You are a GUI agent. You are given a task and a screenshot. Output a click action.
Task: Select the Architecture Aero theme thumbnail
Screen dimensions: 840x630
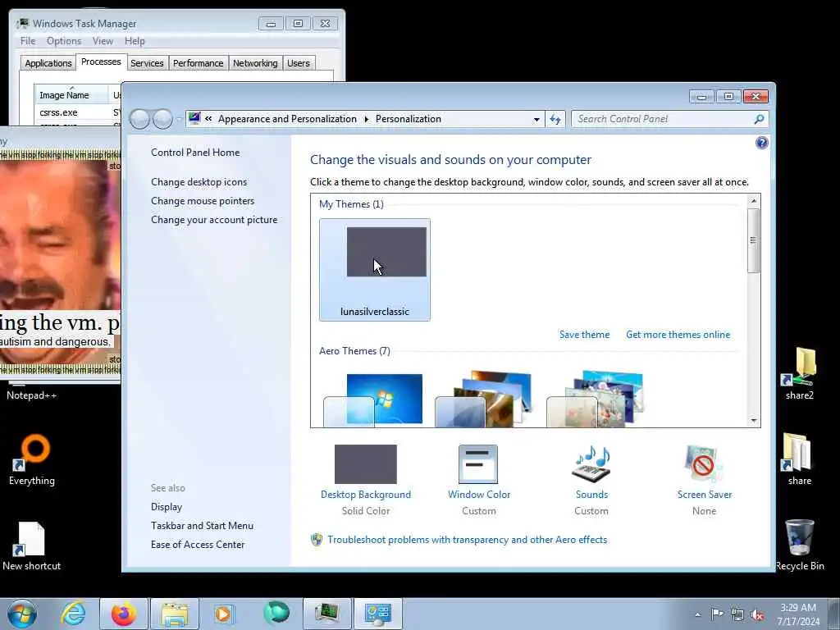(x=485, y=399)
